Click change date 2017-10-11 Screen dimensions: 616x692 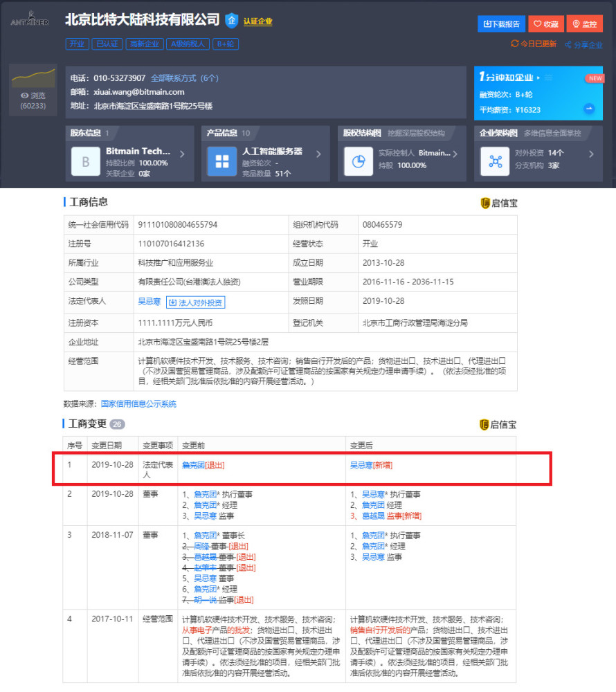113,619
